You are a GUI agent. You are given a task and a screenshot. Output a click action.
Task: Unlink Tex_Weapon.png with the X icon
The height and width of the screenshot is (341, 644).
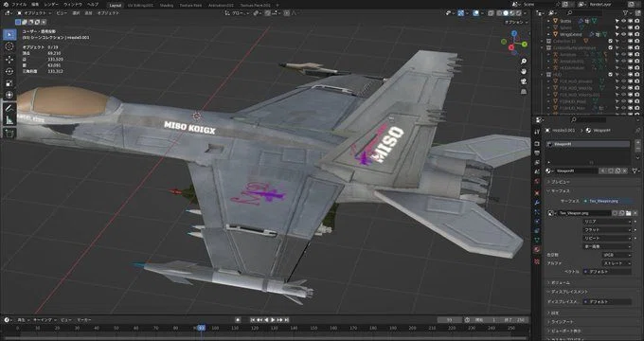tap(635, 213)
